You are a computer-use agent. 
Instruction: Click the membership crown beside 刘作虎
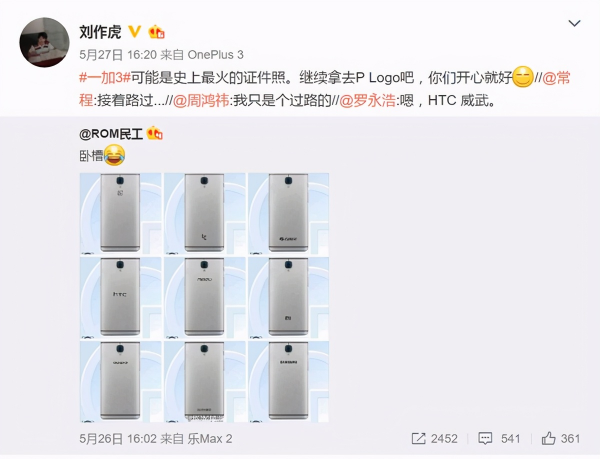click(157, 32)
